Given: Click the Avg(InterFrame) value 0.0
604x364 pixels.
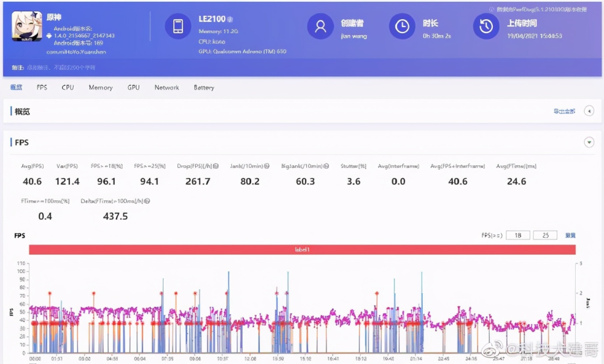Looking at the screenshot, I should [x=398, y=181].
